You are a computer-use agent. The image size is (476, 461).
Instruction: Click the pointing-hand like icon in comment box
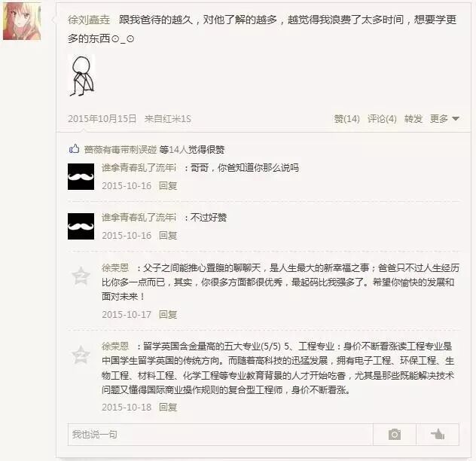click(x=438, y=435)
